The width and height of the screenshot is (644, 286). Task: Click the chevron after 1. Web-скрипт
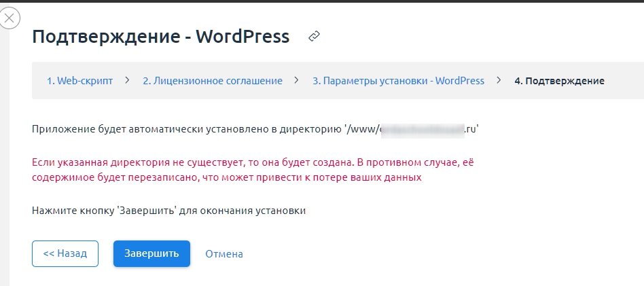[127, 80]
